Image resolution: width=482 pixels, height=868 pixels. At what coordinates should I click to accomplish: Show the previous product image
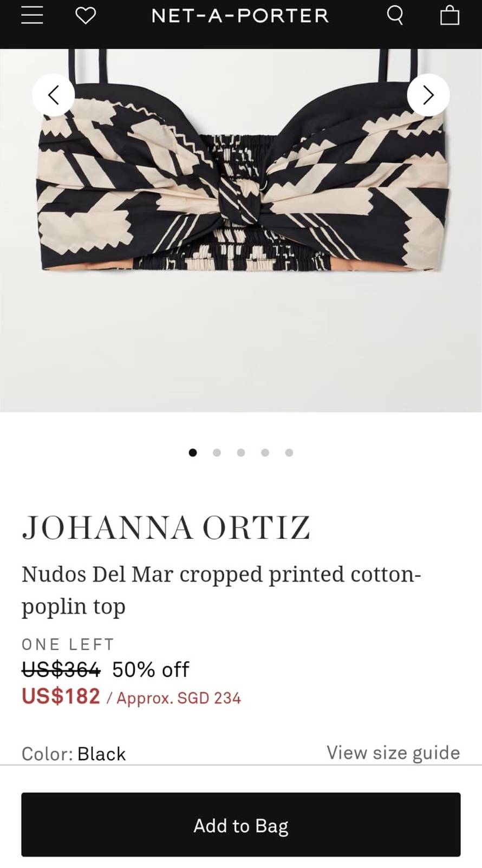click(54, 95)
